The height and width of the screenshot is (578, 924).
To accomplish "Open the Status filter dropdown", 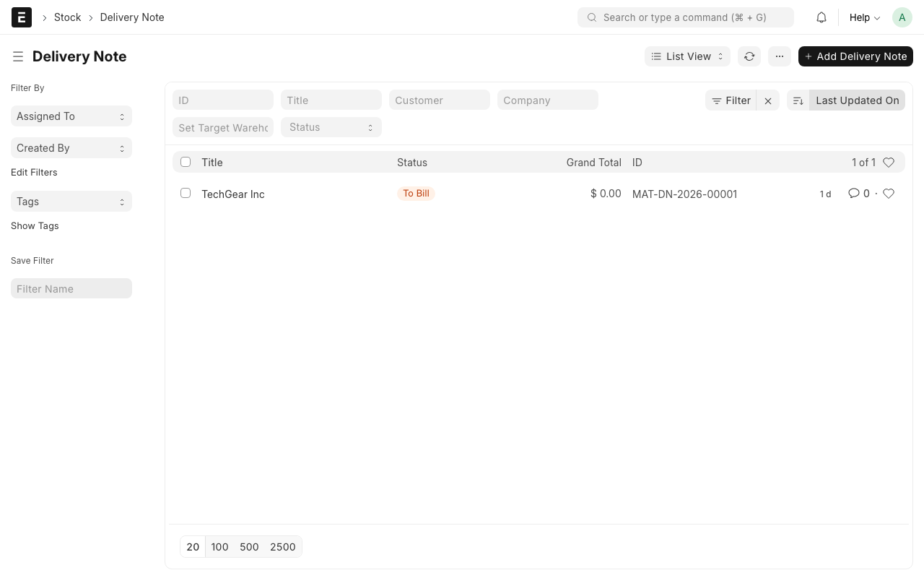I will [x=331, y=127].
